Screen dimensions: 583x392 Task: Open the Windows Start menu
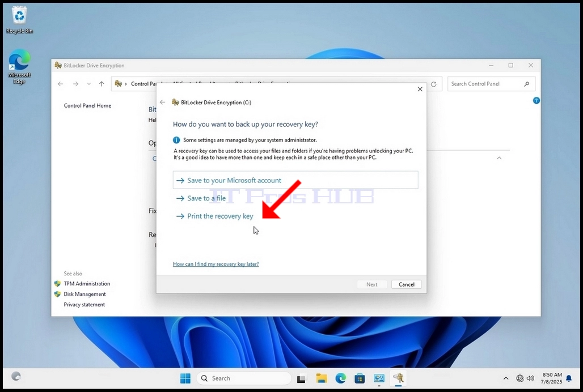coord(185,378)
